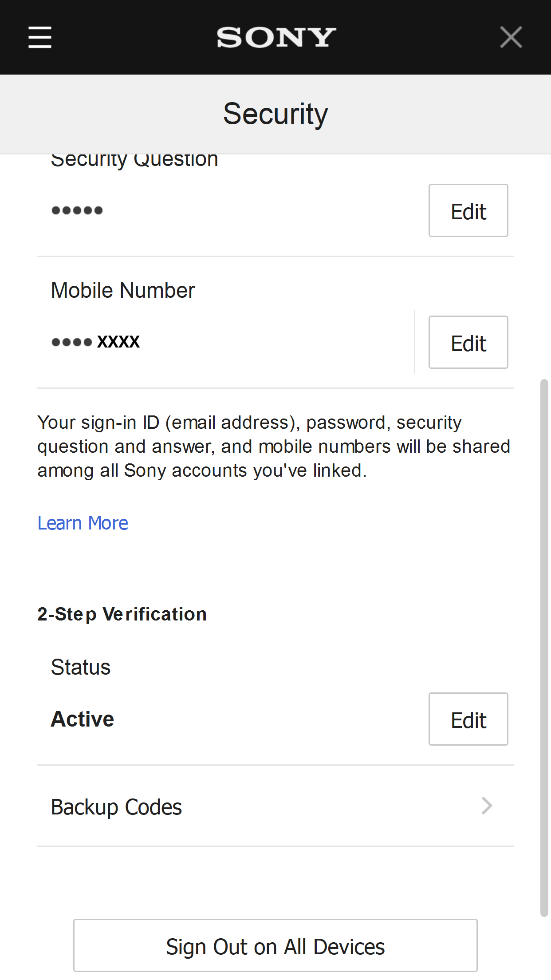Click the Sony logo in header
The width and height of the screenshot is (551, 980).
tap(276, 37)
